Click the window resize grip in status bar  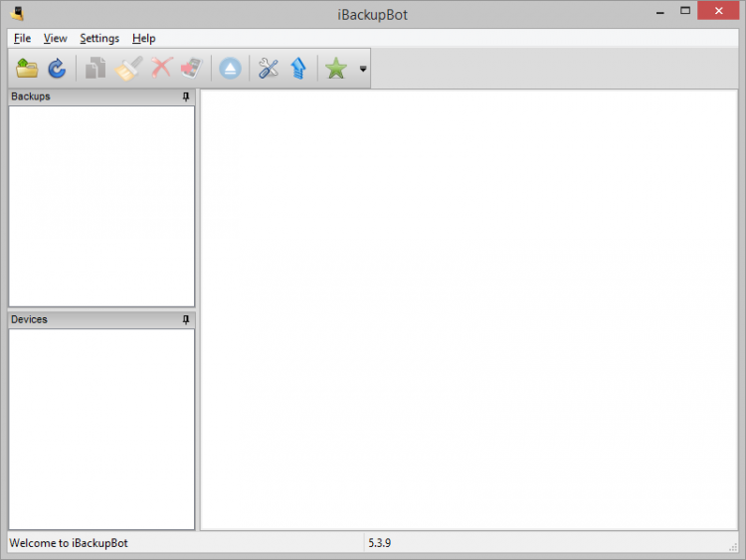[x=733, y=548]
